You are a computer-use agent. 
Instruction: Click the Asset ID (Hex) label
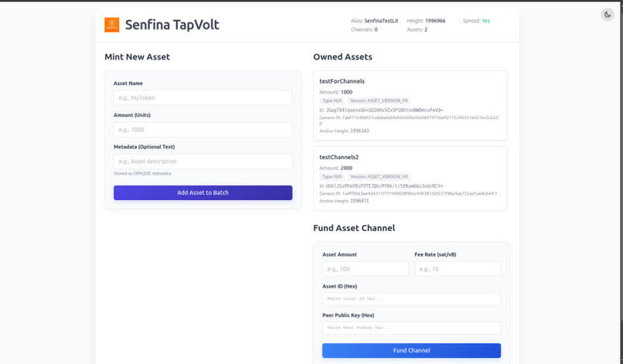pos(339,287)
